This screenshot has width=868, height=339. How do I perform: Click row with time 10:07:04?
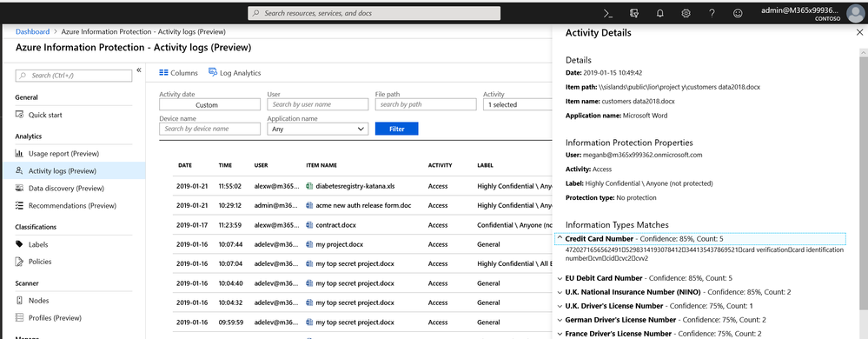pyautogui.click(x=362, y=263)
